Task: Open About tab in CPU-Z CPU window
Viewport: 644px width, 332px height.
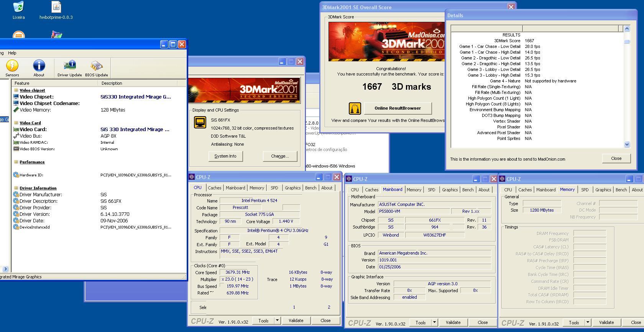Action: pyautogui.click(x=327, y=188)
